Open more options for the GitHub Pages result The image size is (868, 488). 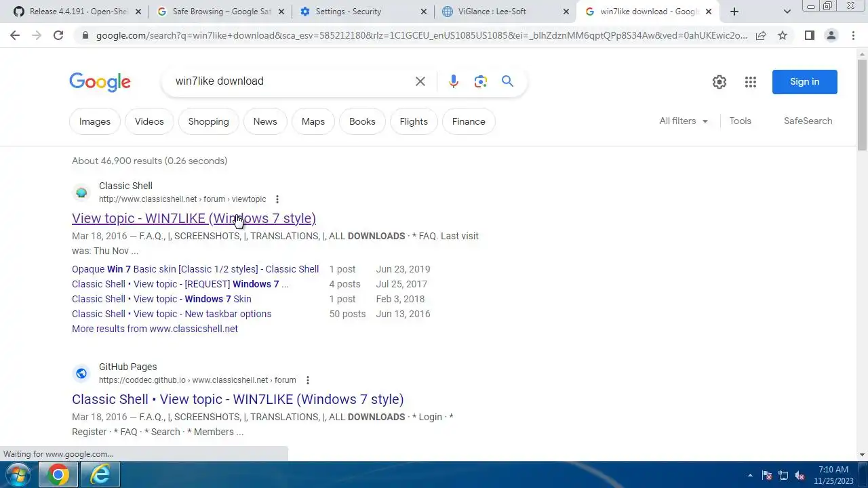[307, 380]
